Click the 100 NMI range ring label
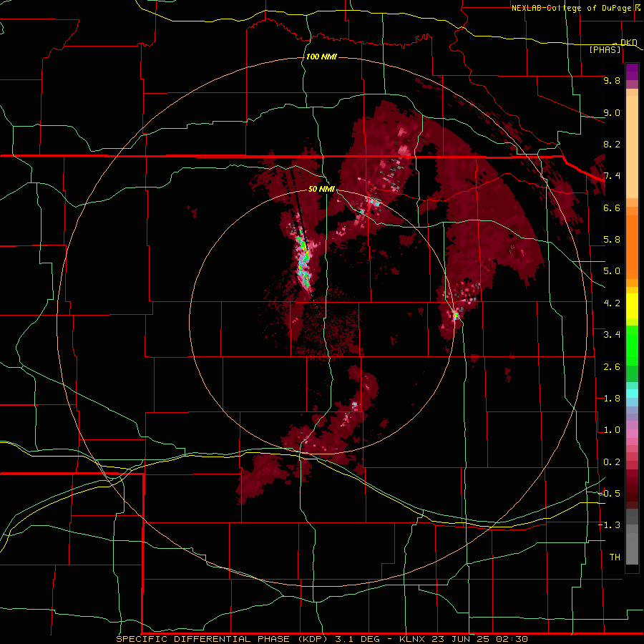This screenshot has width=644, height=644. click(321, 57)
